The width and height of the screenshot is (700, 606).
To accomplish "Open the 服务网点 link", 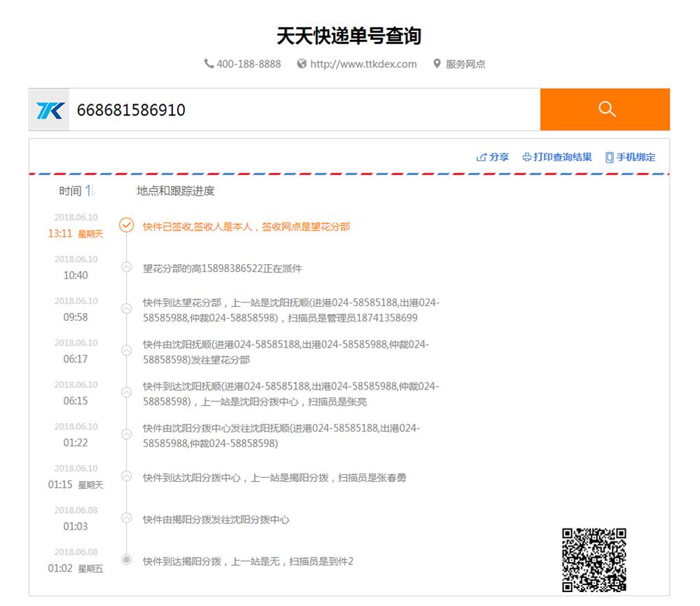I will (x=465, y=64).
